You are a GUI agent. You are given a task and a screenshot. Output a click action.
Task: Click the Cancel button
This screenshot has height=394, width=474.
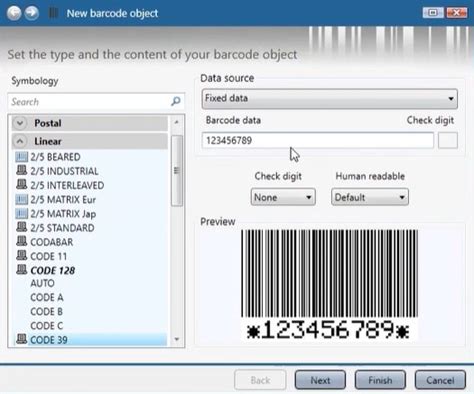(440, 380)
